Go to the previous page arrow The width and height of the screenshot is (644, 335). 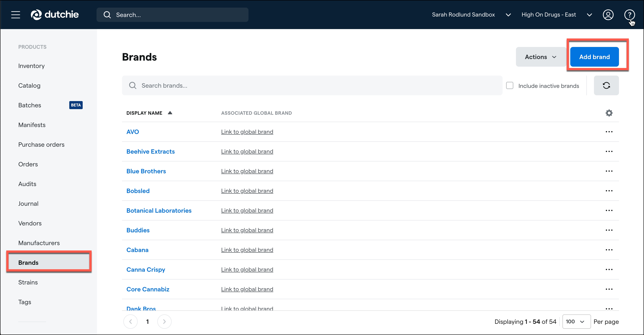[x=130, y=322]
